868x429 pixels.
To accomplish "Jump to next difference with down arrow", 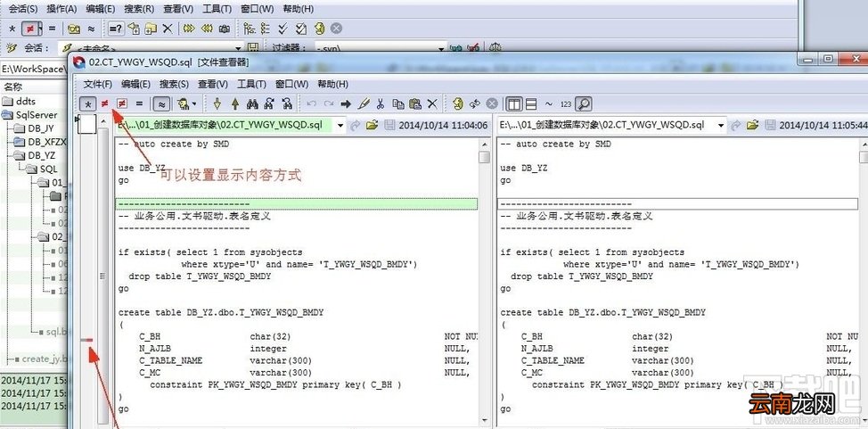I will (x=217, y=103).
